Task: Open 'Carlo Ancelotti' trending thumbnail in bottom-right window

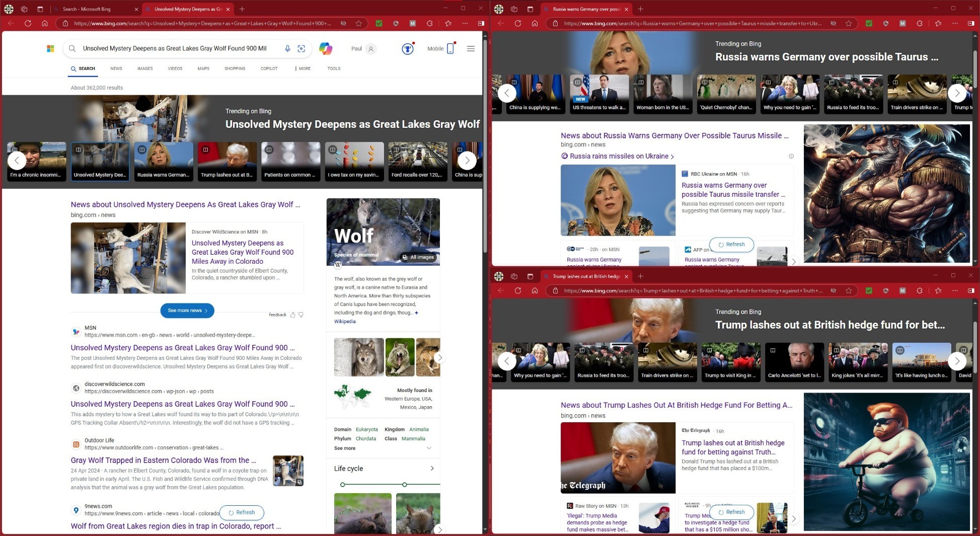Action: click(x=794, y=362)
